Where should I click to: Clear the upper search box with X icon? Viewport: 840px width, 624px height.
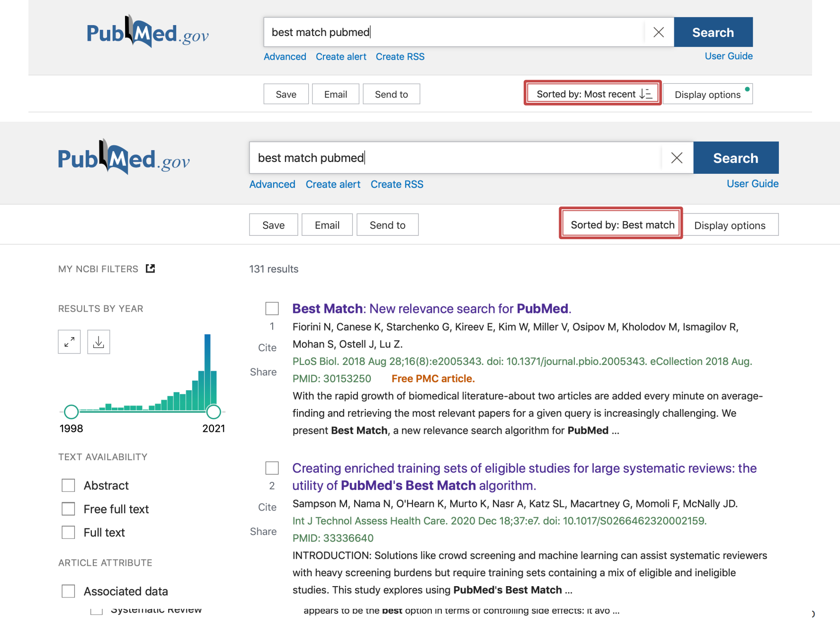pyautogui.click(x=658, y=32)
